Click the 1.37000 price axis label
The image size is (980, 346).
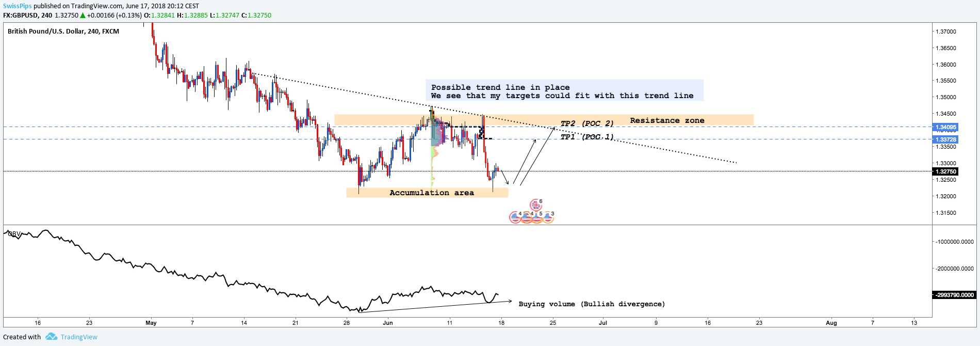coord(945,32)
